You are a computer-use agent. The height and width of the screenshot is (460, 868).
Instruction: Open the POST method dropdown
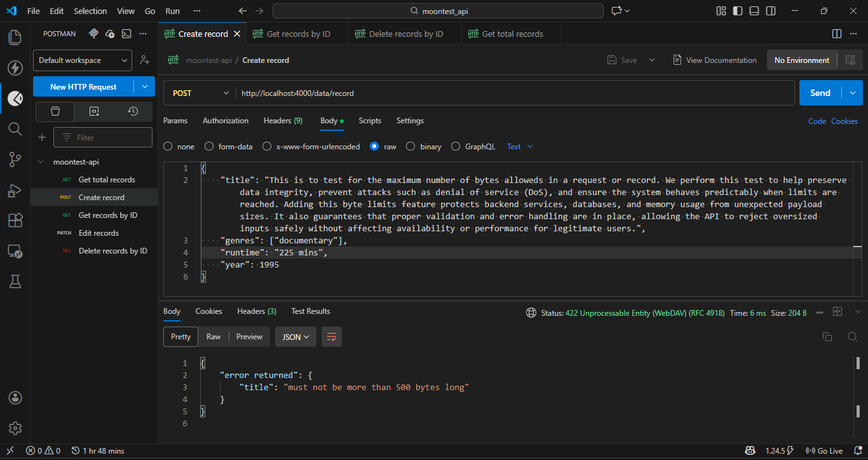point(199,92)
